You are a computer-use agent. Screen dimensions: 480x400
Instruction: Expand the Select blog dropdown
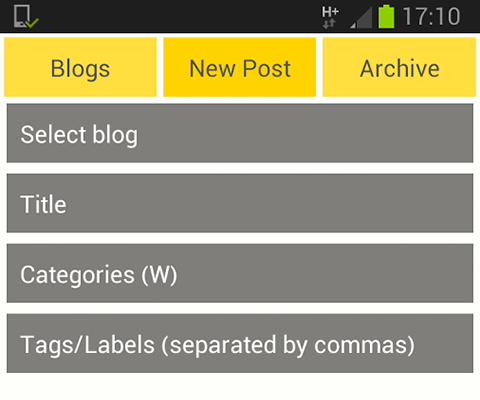(240, 133)
